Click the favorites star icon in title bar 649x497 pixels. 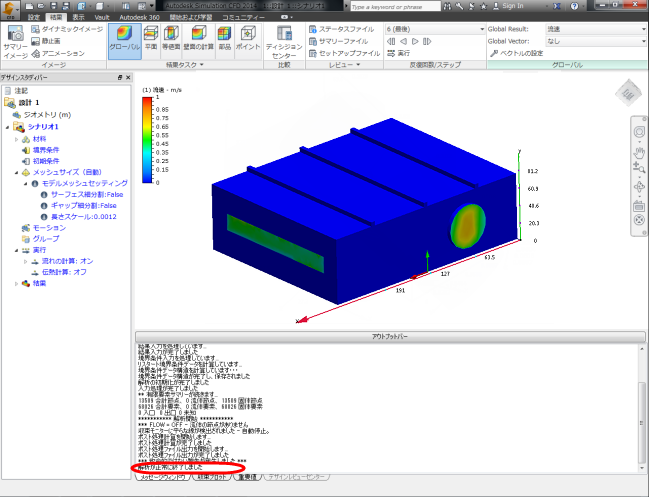[483, 6]
